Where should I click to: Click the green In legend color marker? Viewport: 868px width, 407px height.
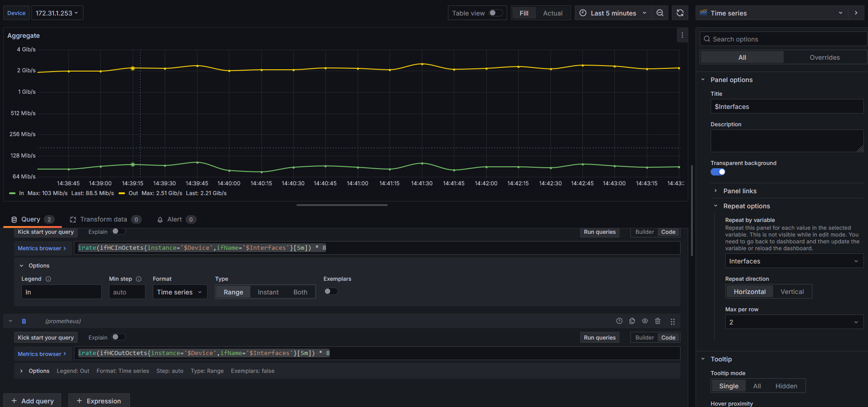click(12, 193)
